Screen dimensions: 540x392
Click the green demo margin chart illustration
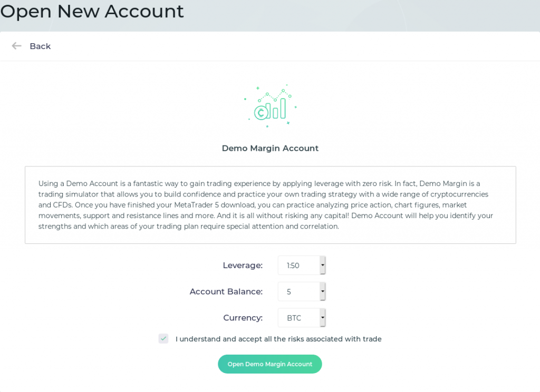pyautogui.click(x=271, y=106)
